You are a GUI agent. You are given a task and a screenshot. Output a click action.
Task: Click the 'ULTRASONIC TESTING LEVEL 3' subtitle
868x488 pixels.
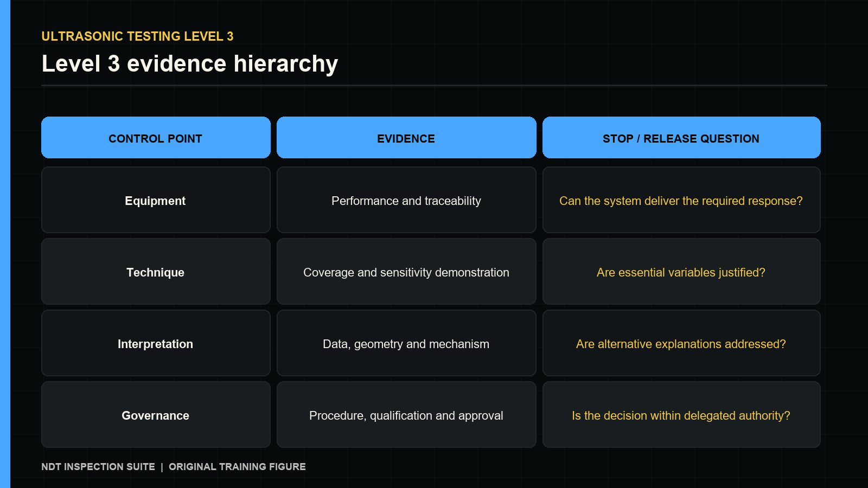(x=137, y=36)
